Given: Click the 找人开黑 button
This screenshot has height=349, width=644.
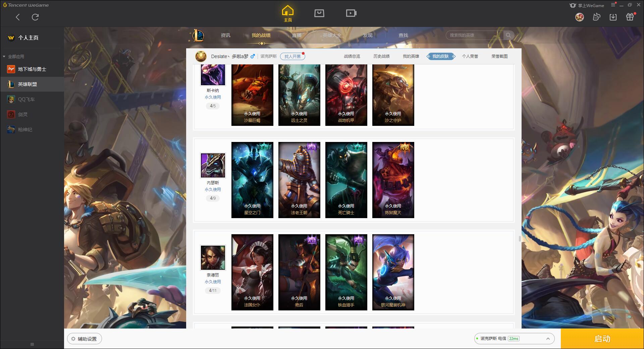Looking at the screenshot, I should click(292, 56).
